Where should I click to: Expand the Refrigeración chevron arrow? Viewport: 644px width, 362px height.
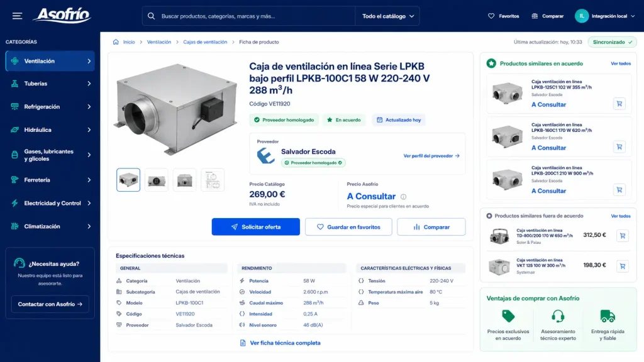89,107
